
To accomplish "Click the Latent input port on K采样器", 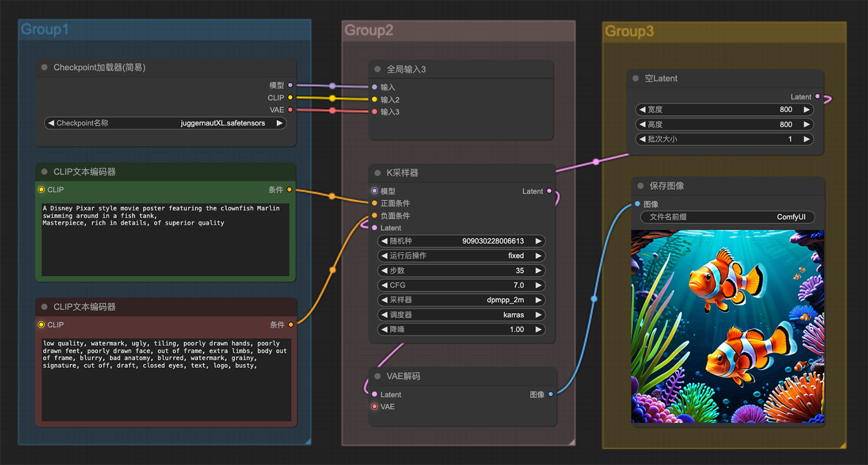I will (374, 228).
